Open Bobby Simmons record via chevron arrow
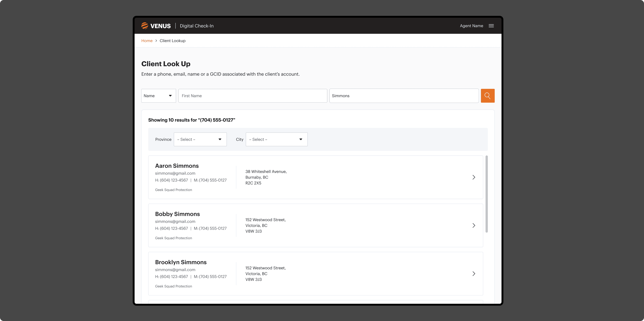644x321 pixels. click(x=474, y=225)
